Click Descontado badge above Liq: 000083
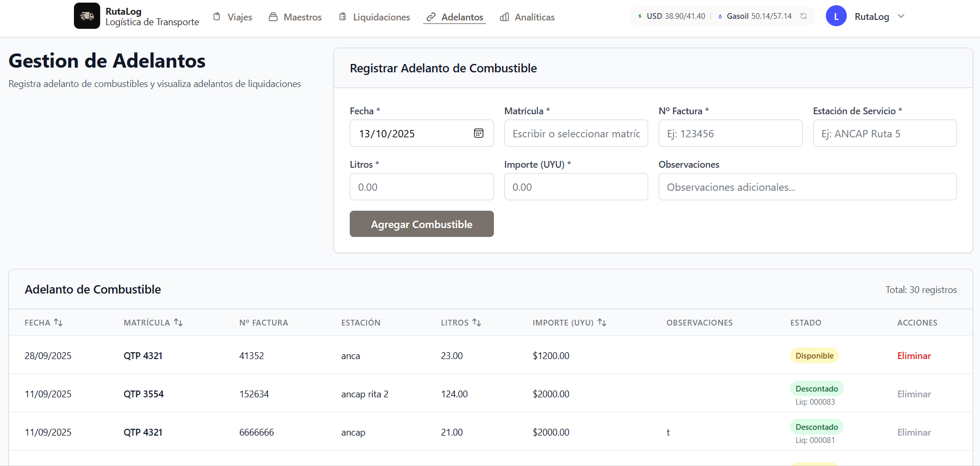Image resolution: width=980 pixels, height=466 pixels. (x=816, y=388)
